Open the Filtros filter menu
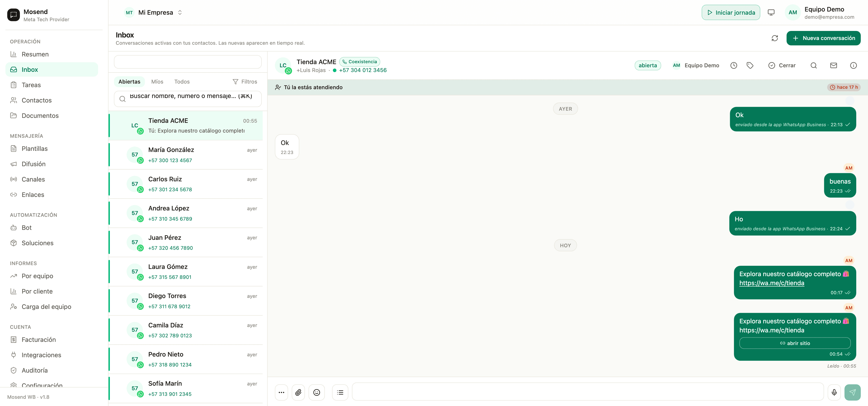The height and width of the screenshot is (406, 868). tap(245, 82)
